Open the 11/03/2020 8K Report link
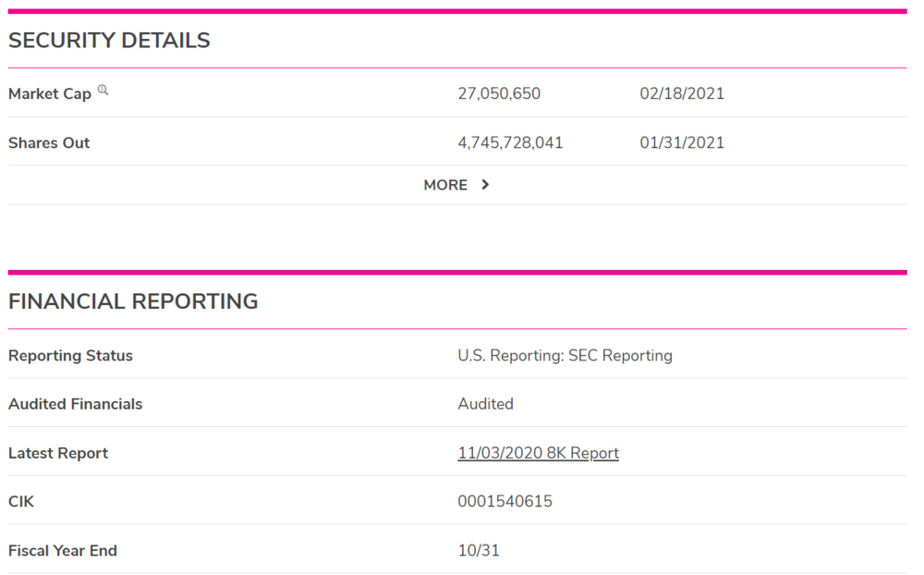This screenshot has width=924, height=575. 538,453
